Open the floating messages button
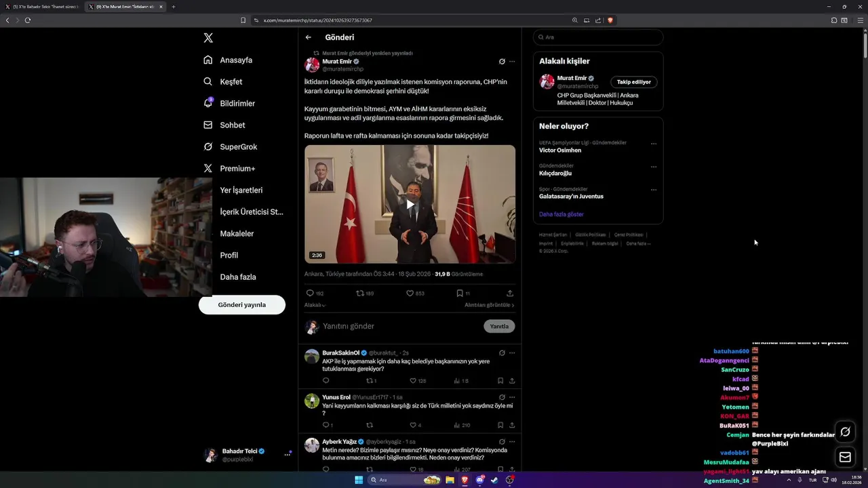Screen dimensions: 868x488 coord(845,457)
